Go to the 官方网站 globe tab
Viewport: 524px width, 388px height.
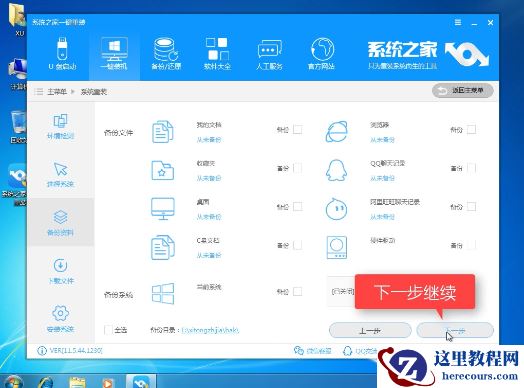click(321, 53)
